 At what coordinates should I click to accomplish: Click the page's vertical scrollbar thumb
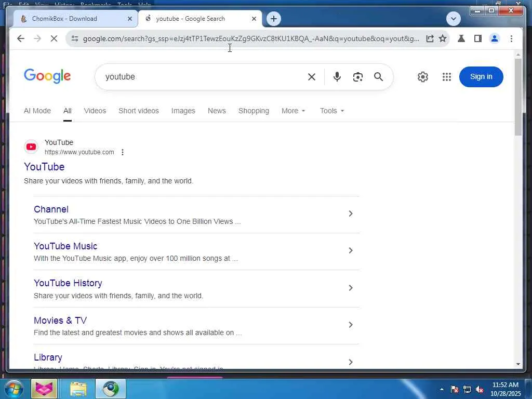coord(518,97)
